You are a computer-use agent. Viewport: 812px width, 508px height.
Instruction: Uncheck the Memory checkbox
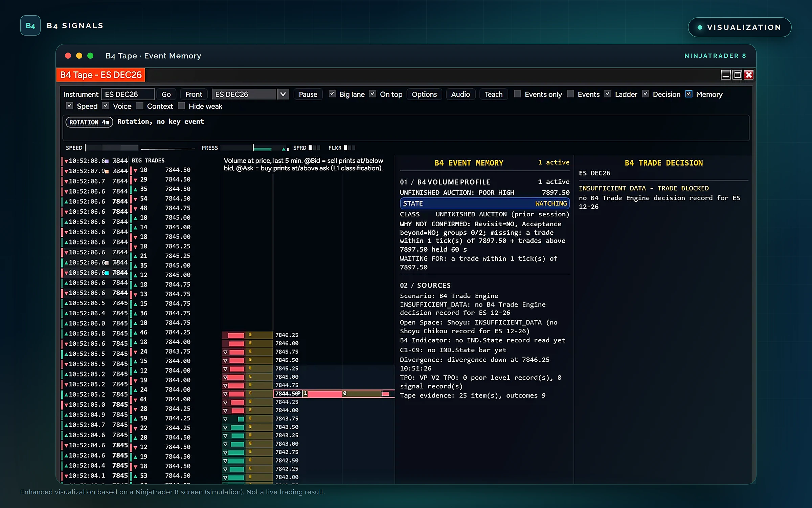coord(689,94)
